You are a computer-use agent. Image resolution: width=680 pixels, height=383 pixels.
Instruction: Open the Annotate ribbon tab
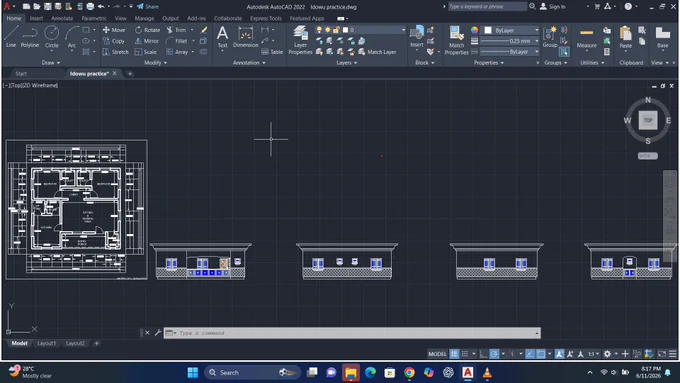pyautogui.click(x=62, y=18)
